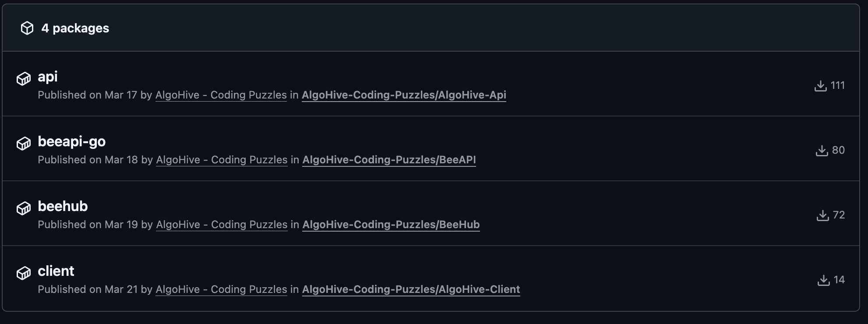
Task: Click the 4 packages heading text
Action: click(x=75, y=28)
